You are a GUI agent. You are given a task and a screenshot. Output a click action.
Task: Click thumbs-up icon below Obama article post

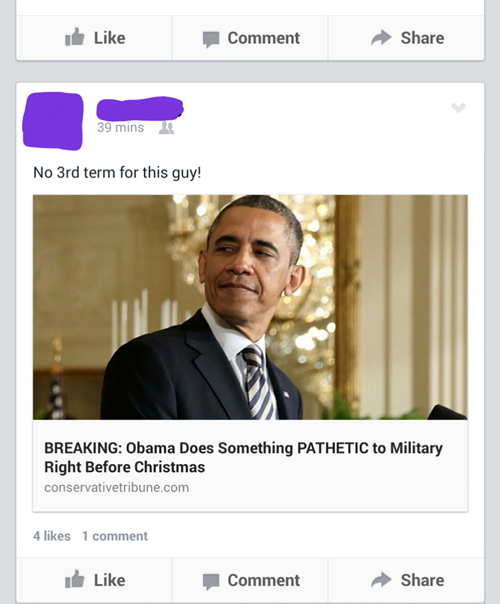pos(74,579)
